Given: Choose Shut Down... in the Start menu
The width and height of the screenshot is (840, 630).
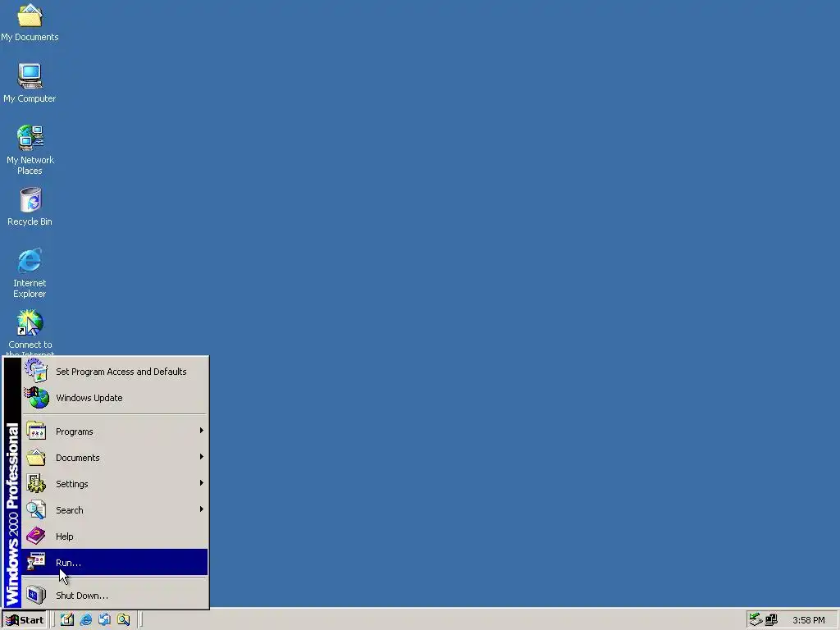Looking at the screenshot, I should 115,596.
